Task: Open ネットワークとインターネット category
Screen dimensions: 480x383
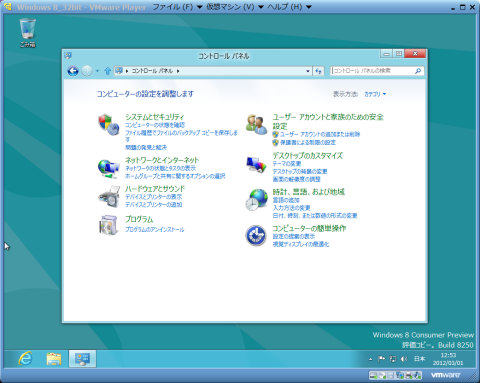Action: pyautogui.click(x=162, y=160)
